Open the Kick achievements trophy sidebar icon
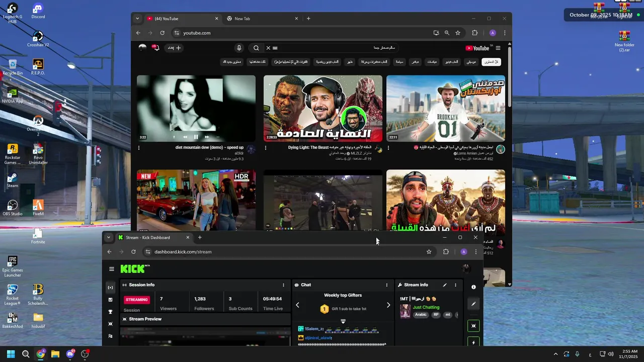This screenshot has height=362, width=644. [x=110, y=312]
